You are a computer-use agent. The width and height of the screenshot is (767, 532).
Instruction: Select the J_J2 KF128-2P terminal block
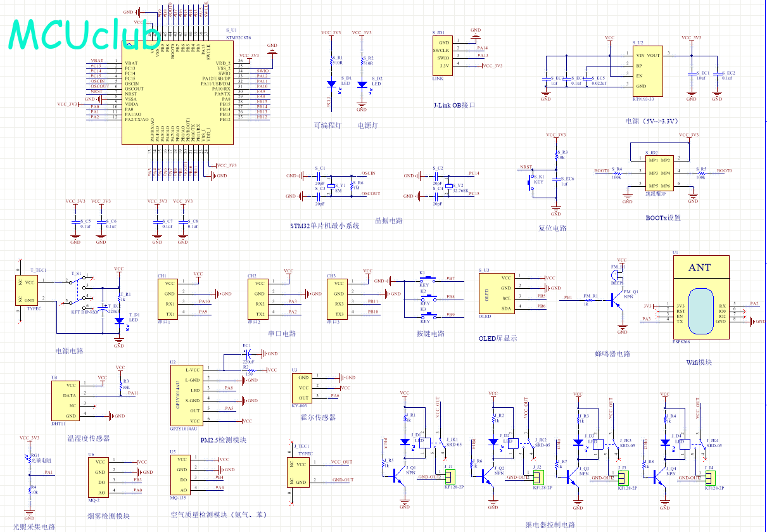tap(538, 477)
